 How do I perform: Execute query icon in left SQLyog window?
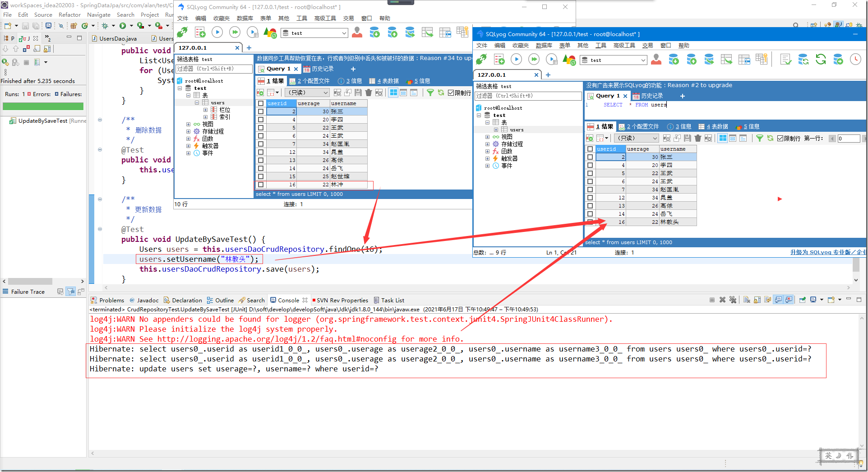click(217, 32)
